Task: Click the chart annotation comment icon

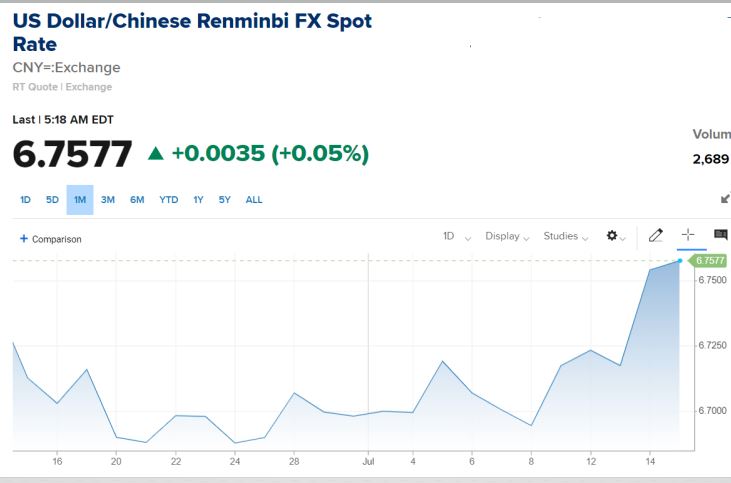Action: click(720, 235)
